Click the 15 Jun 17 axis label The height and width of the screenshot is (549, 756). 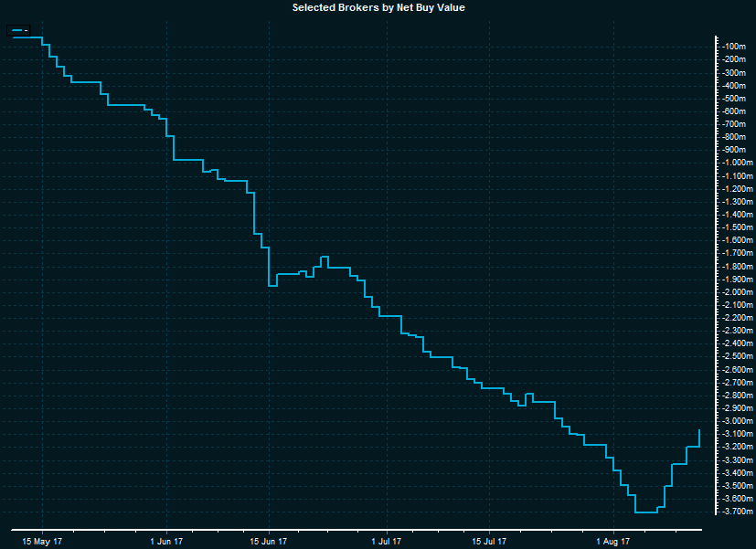click(269, 541)
